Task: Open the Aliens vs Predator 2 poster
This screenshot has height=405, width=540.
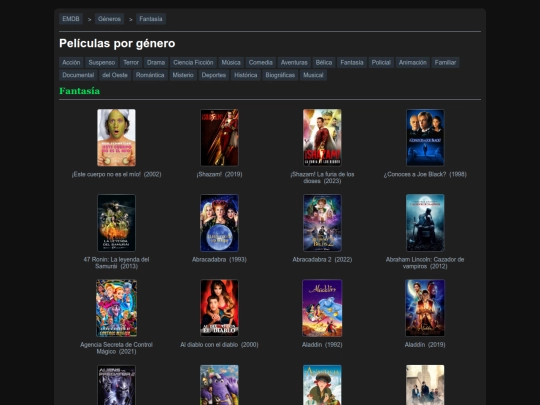Action: tap(116, 385)
